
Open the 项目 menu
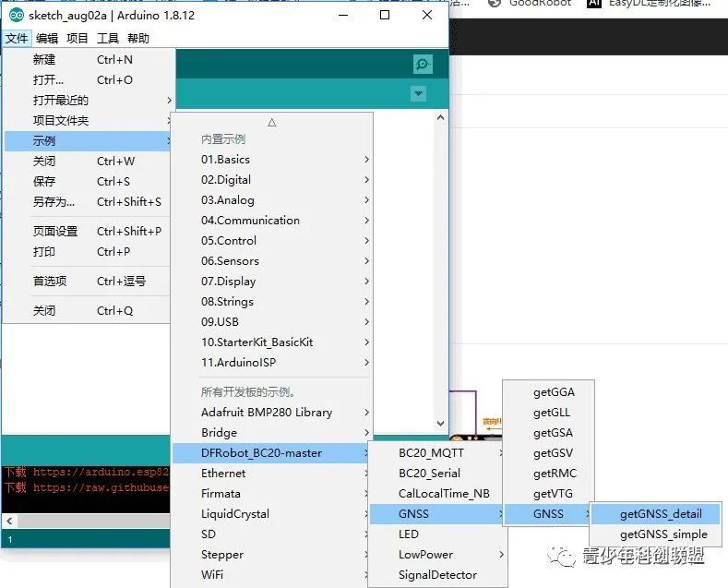[78, 38]
